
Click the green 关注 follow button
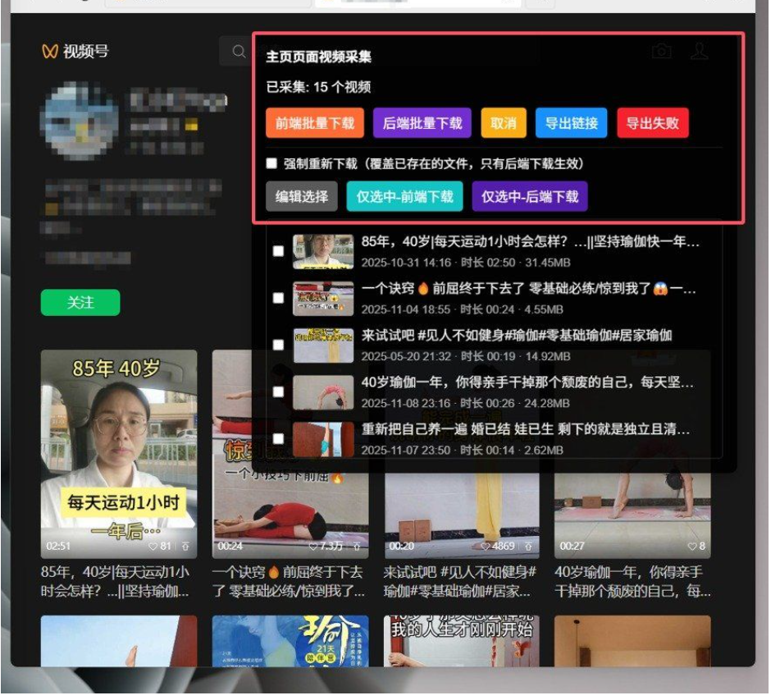point(80,302)
